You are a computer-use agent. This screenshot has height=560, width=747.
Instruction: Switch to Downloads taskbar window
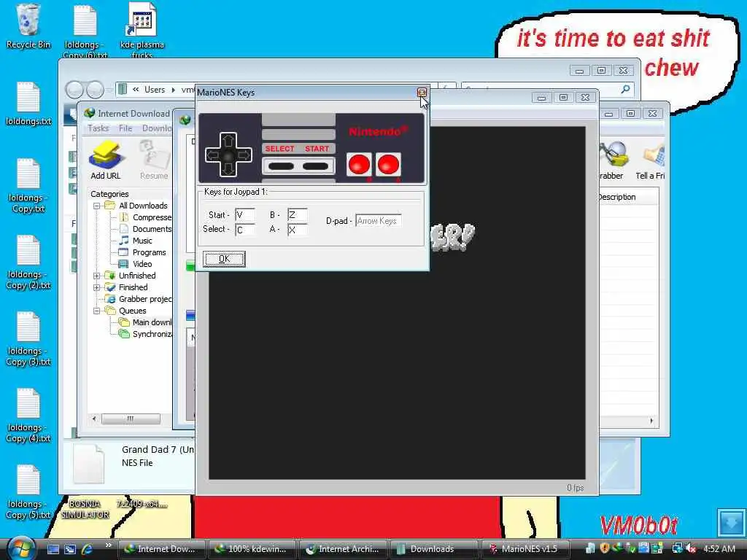(433, 549)
